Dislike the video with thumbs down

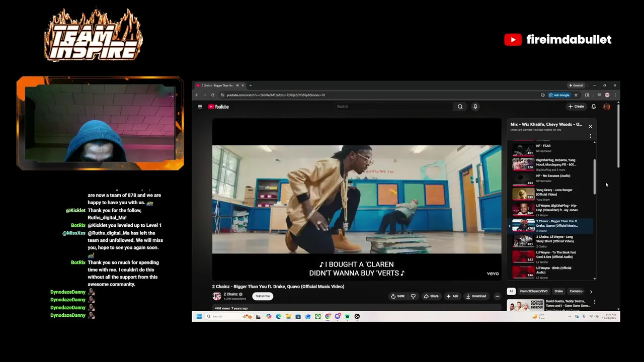click(x=413, y=296)
